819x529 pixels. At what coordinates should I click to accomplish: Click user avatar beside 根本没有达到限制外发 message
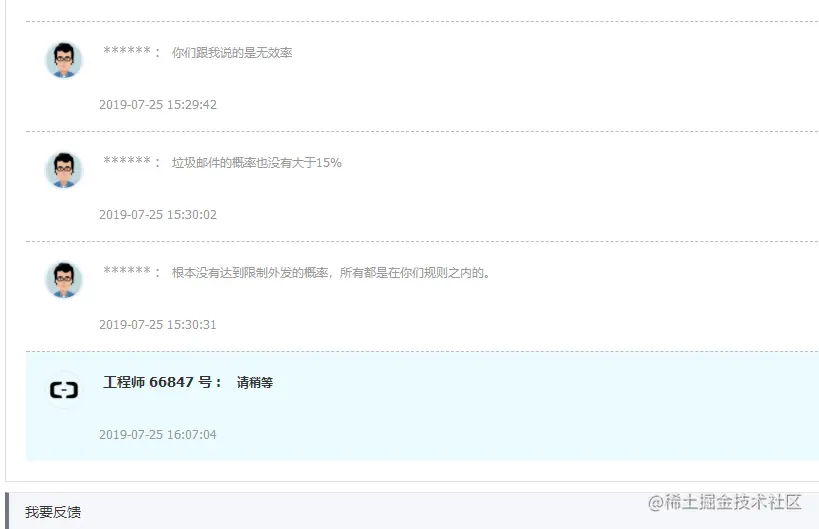[x=64, y=280]
